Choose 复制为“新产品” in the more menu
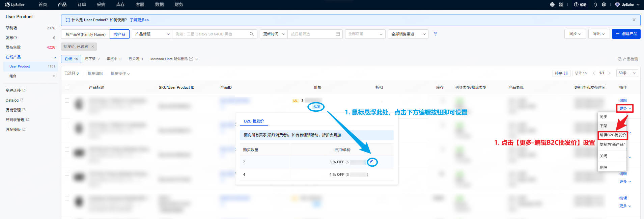This screenshot has width=644, height=219. click(612, 144)
